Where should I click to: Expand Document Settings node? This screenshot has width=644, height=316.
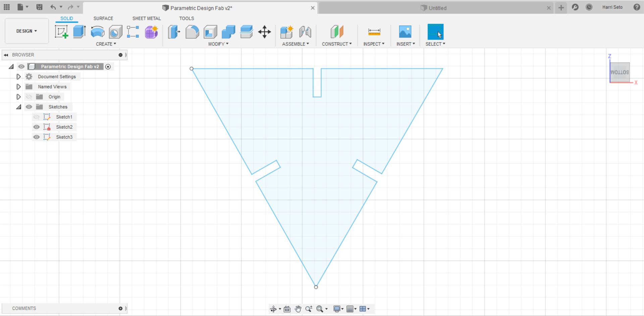19,77
